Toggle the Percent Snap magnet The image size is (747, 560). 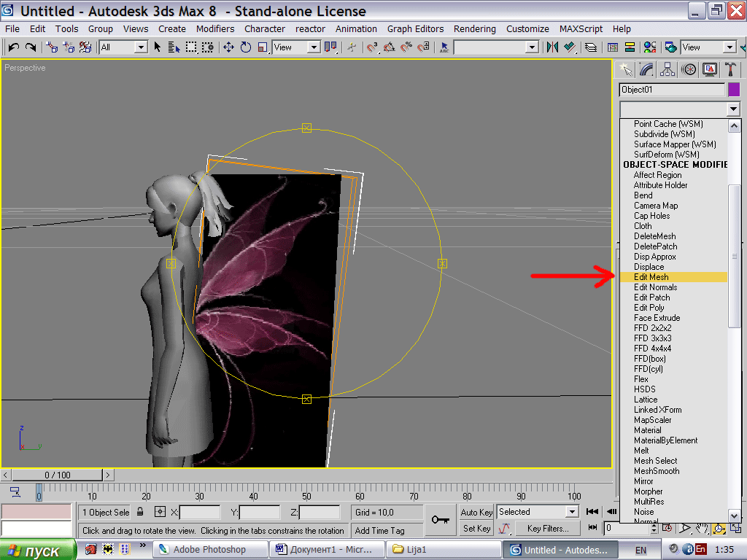pos(406,47)
